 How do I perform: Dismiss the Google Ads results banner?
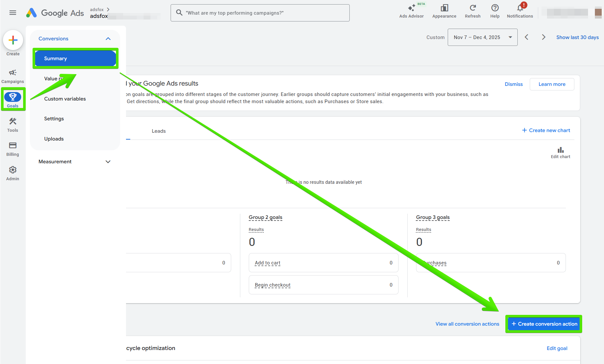point(513,84)
